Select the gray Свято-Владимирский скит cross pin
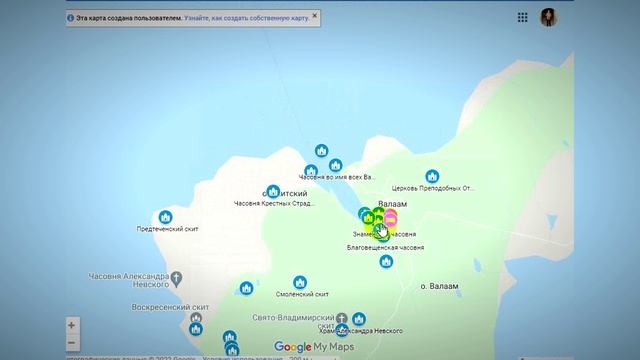640x360 pixels. [x=342, y=318]
